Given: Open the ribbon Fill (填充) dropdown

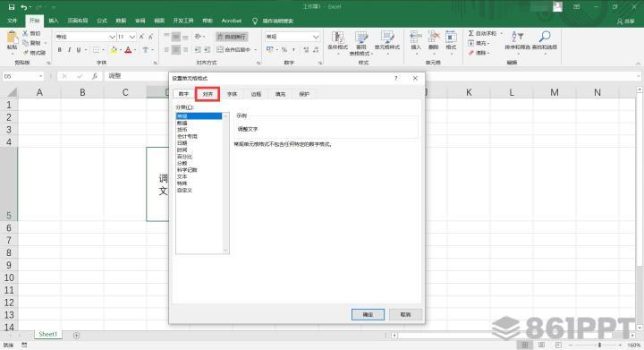Looking at the screenshot, I should click(479, 43).
